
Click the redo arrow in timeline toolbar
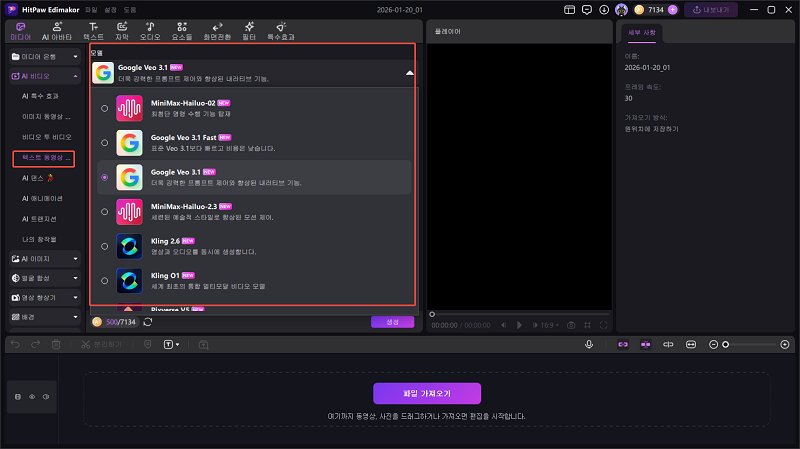coord(36,345)
